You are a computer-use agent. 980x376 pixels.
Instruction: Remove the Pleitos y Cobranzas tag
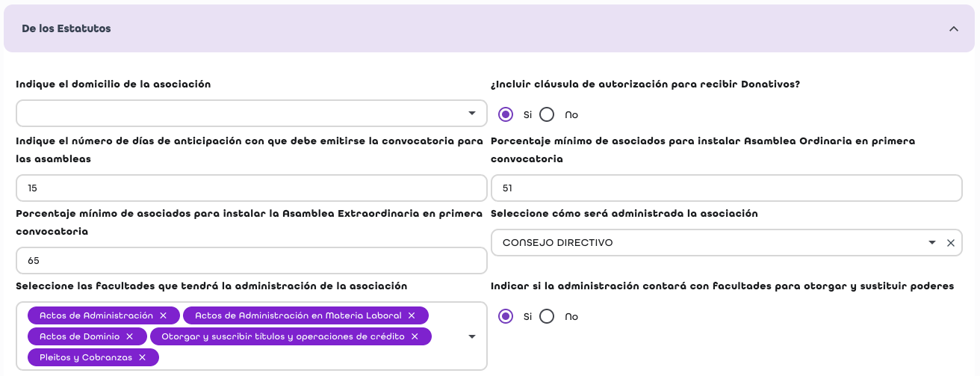point(142,357)
